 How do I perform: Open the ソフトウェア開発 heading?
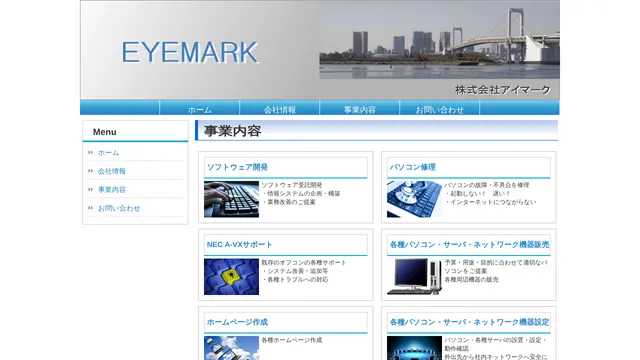[x=237, y=167]
